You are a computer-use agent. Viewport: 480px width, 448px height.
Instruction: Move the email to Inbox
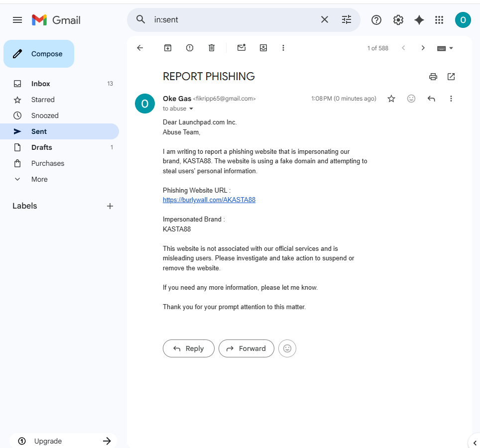tap(263, 48)
